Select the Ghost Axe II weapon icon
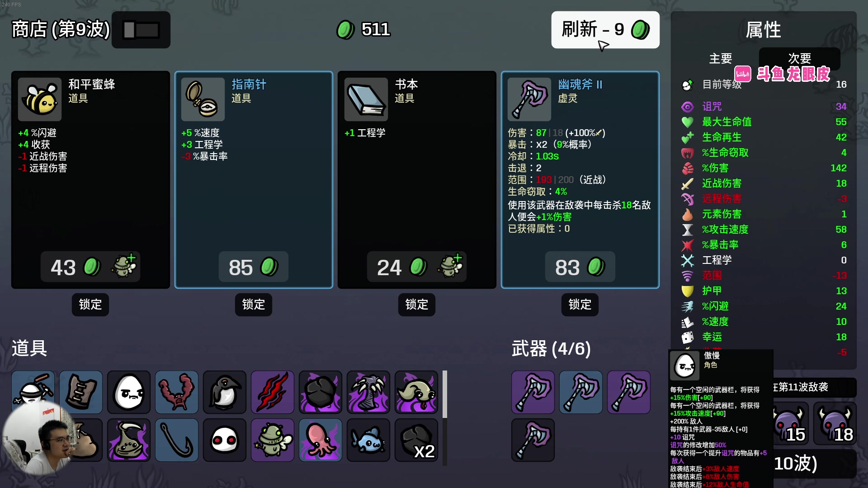Screen dimensions: 868x488 [529, 99]
